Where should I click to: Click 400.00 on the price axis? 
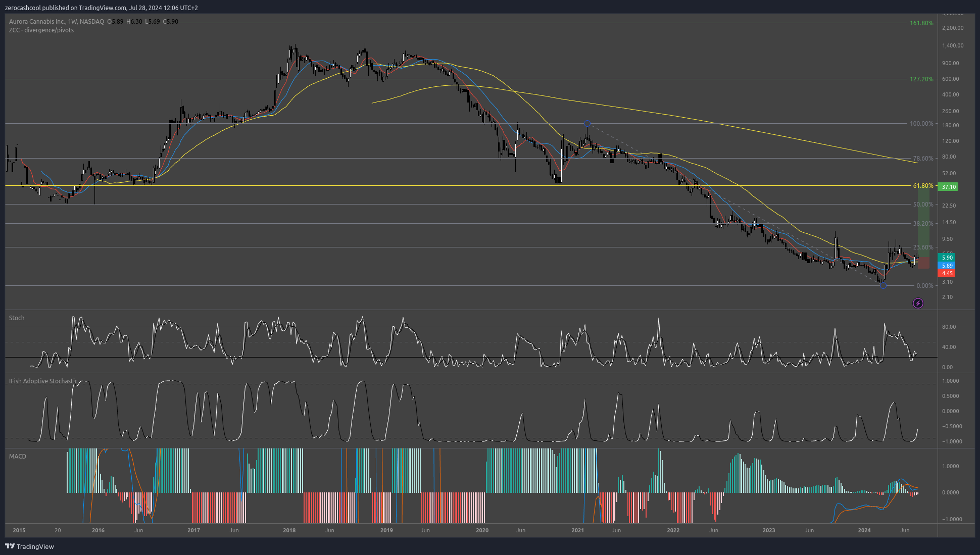(x=951, y=94)
